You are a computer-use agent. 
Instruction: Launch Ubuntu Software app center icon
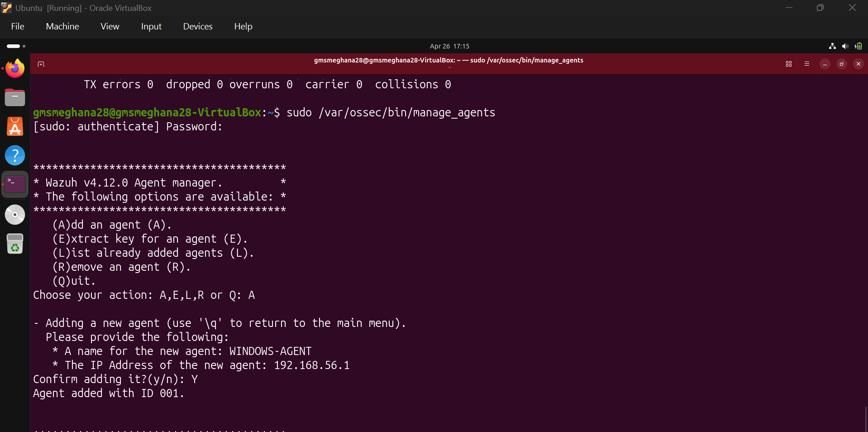[15, 126]
